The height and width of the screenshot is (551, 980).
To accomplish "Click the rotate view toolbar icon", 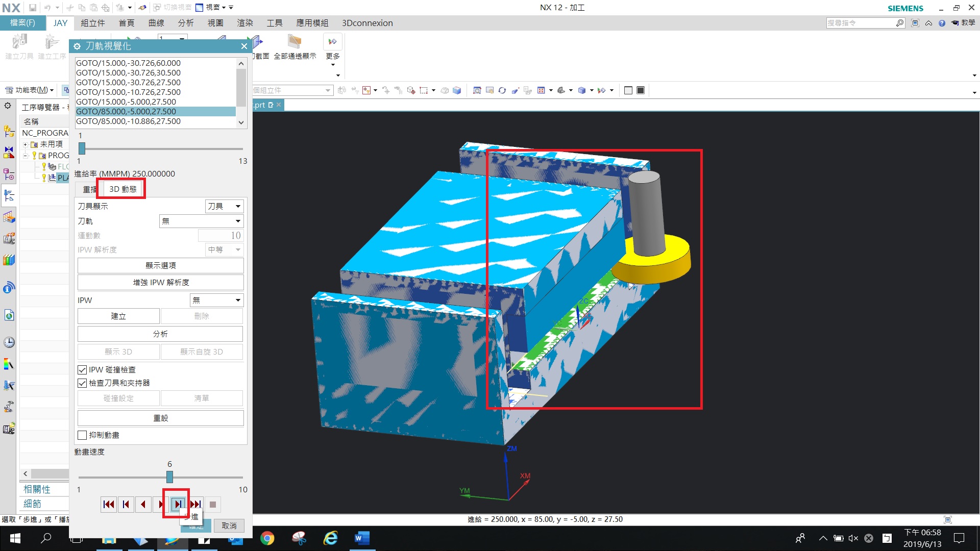I will pyautogui.click(x=502, y=90).
